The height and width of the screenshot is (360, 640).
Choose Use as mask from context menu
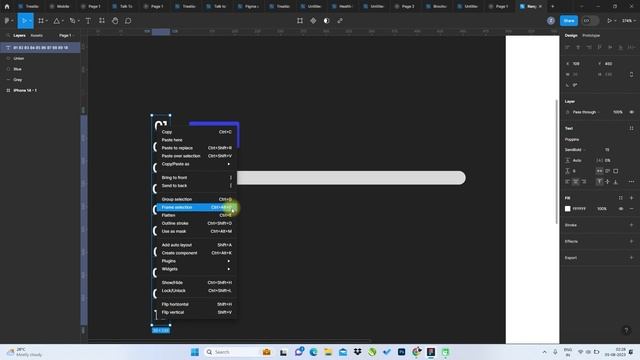coord(196,231)
